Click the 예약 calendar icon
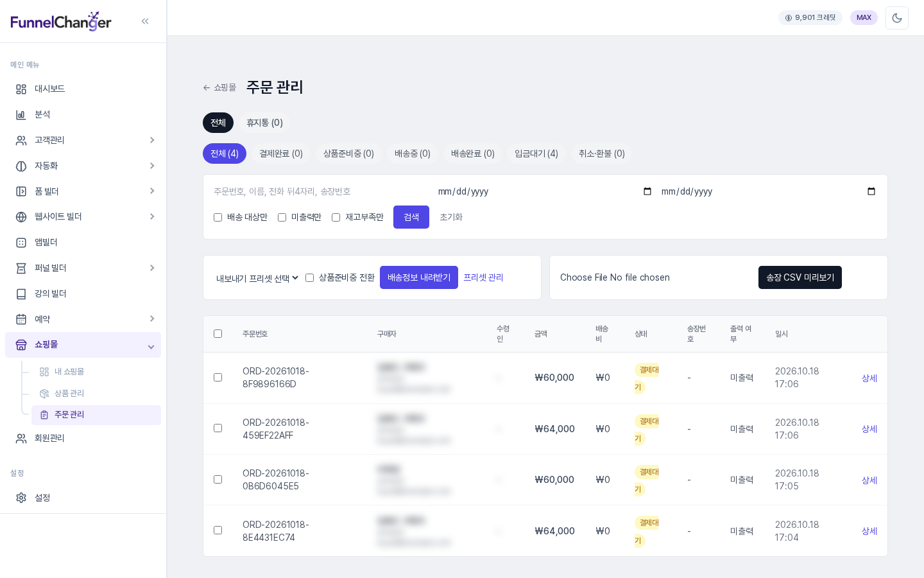The image size is (924, 578). tap(21, 319)
